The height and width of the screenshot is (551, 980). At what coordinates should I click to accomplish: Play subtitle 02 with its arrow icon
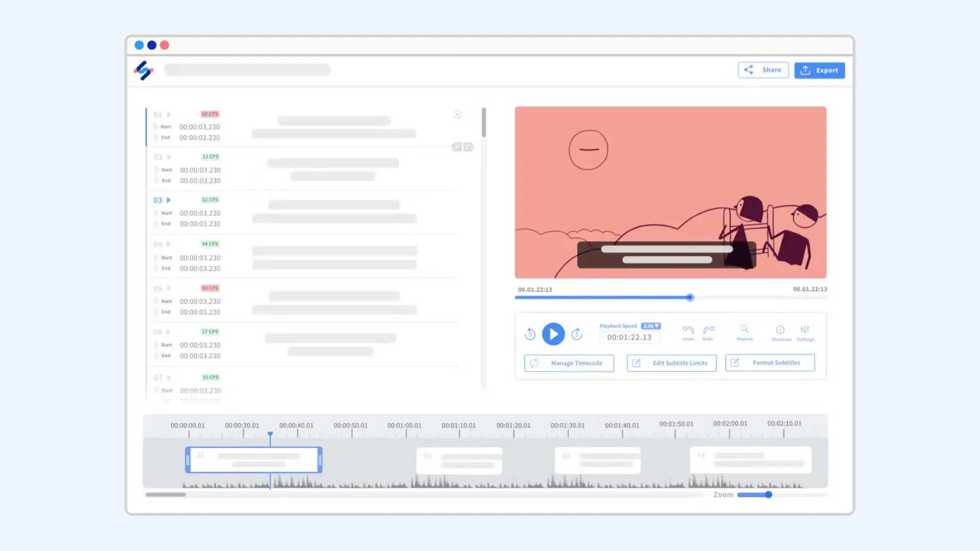[x=169, y=157]
